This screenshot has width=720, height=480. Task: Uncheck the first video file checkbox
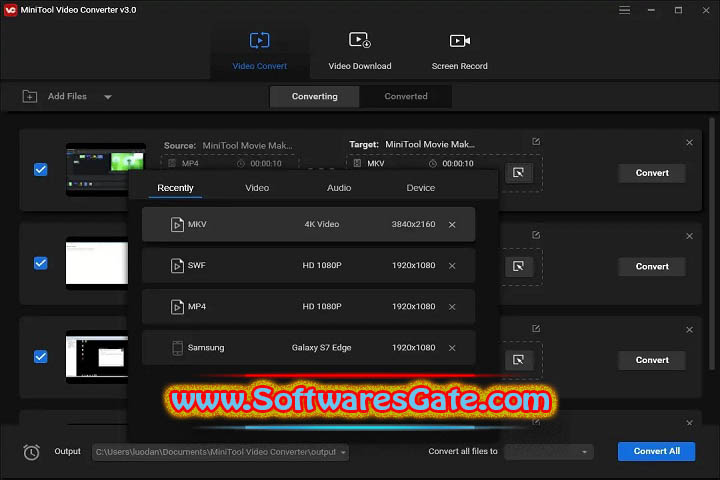pyautogui.click(x=40, y=169)
